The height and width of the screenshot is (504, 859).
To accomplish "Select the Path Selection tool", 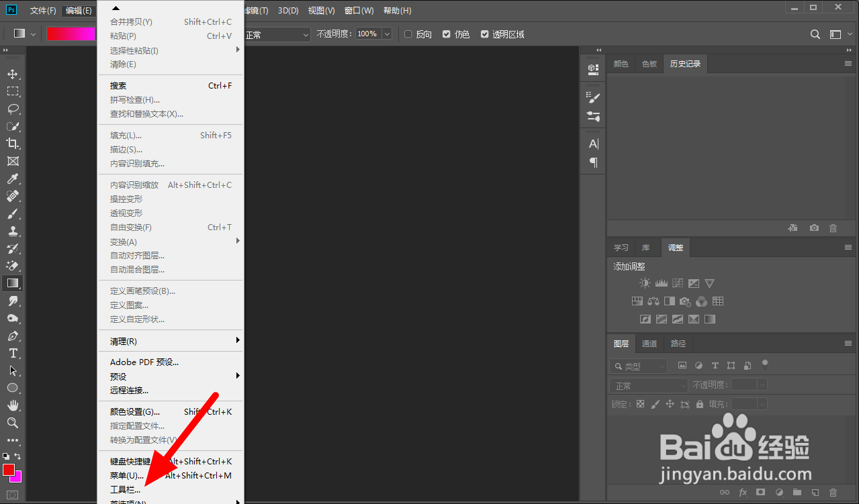I will pyautogui.click(x=13, y=370).
